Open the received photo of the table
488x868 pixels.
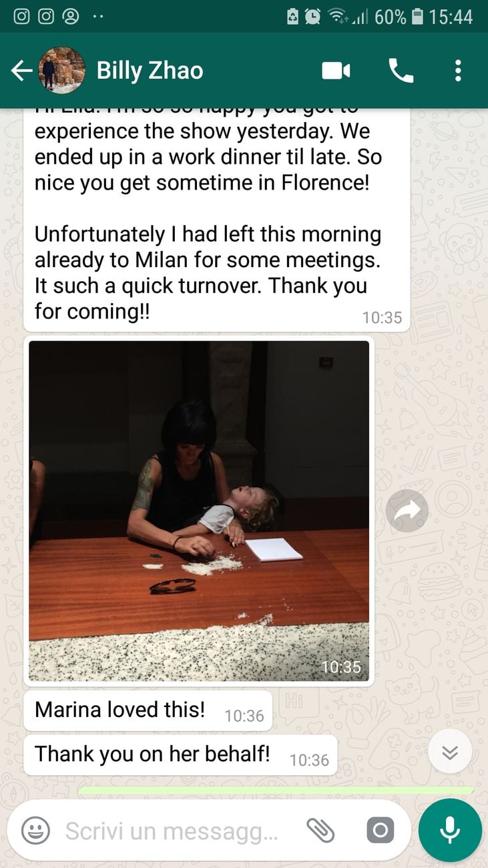pyautogui.click(x=199, y=511)
